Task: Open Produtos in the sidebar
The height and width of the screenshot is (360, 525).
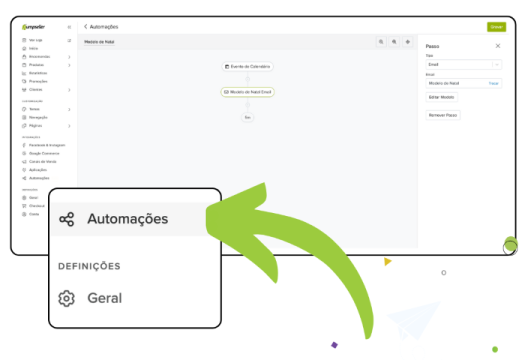Action: [33, 65]
